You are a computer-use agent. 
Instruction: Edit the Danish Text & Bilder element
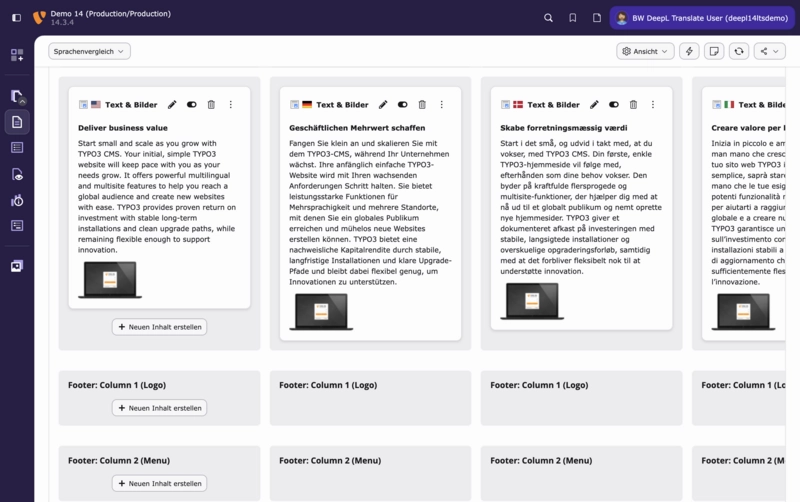pos(594,105)
